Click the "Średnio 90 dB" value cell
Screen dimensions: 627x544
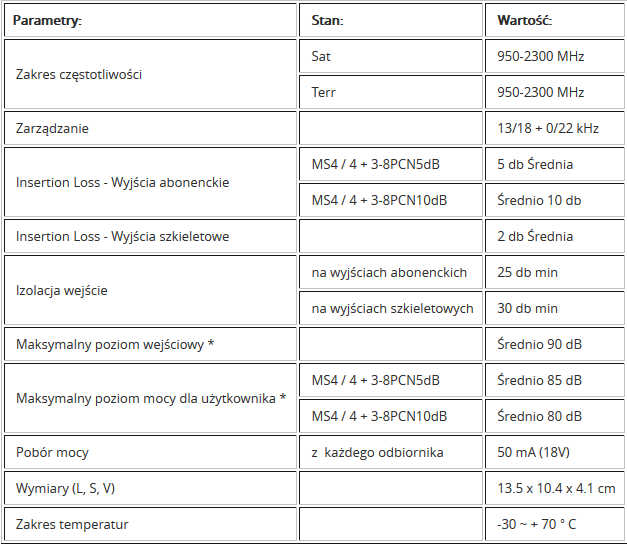[539, 344]
